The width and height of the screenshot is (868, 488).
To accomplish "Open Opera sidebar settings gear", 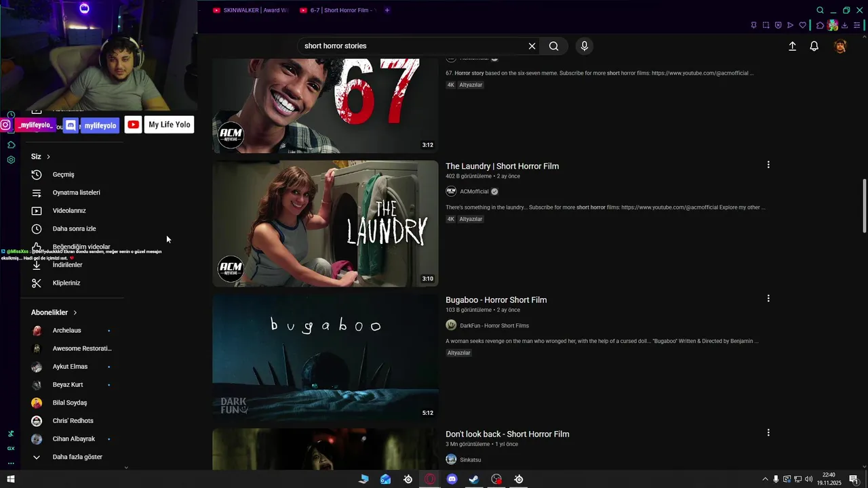I will pos(11,160).
